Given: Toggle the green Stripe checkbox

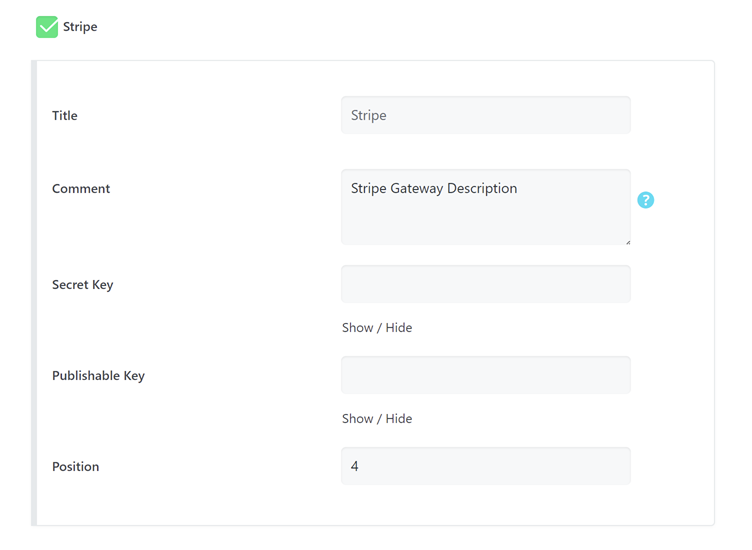Looking at the screenshot, I should (47, 27).
